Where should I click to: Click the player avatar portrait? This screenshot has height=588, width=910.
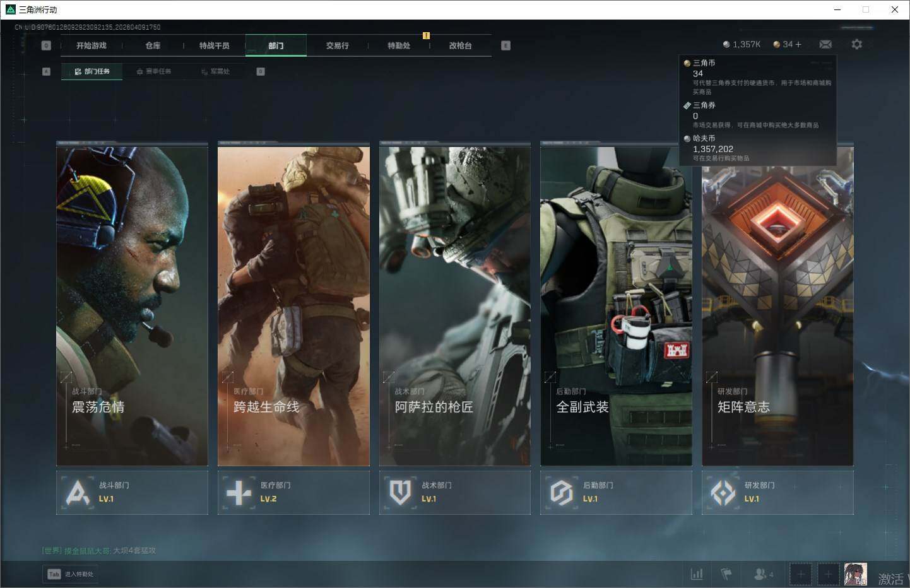[855, 574]
